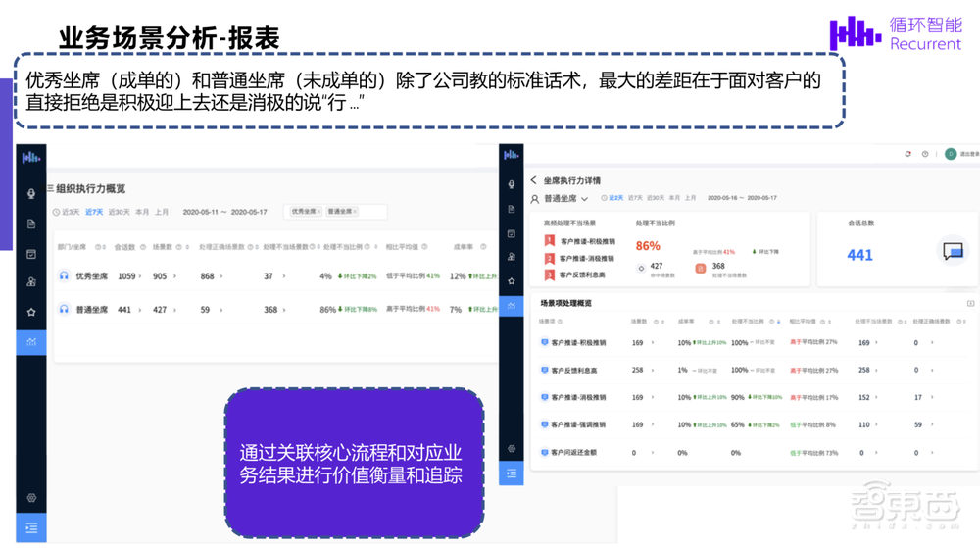Click 86% improper ratio value in summary card
This screenshot has height=548, width=980.
[648, 246]
